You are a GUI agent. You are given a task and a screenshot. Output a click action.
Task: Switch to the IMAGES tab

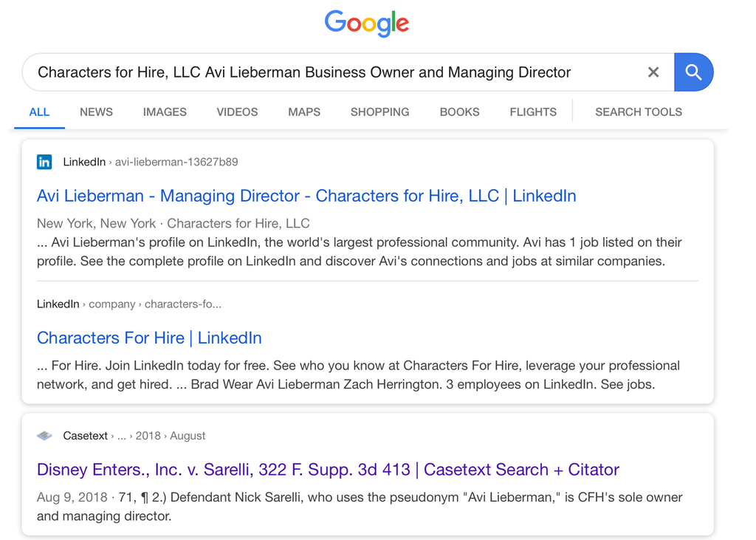(x=165, y=112)
